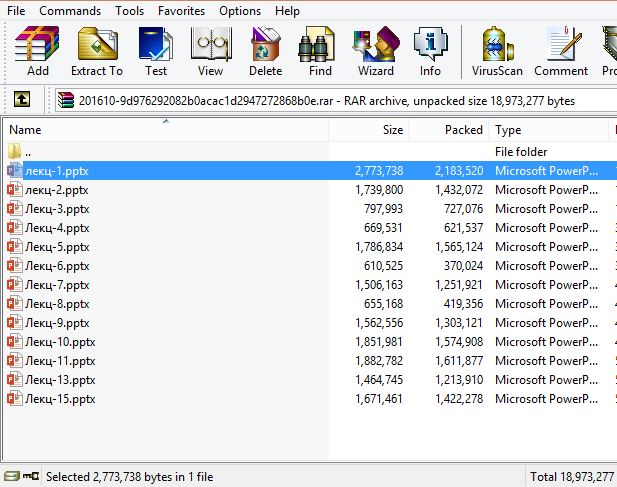Open the File menu
This screenshot has height=487, width=617.
(x=16, y=11)
